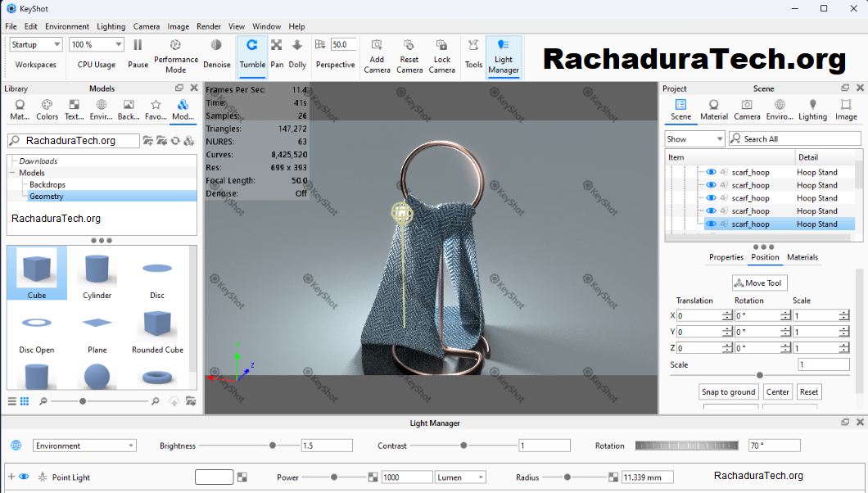
Task: Select the Backdrops tree item
Action: coord(47,184)
